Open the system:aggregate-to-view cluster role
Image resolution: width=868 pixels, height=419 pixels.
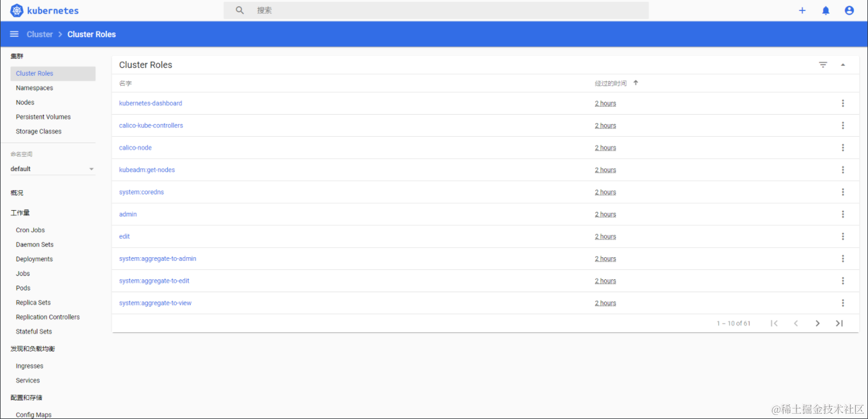coord(155,303)
